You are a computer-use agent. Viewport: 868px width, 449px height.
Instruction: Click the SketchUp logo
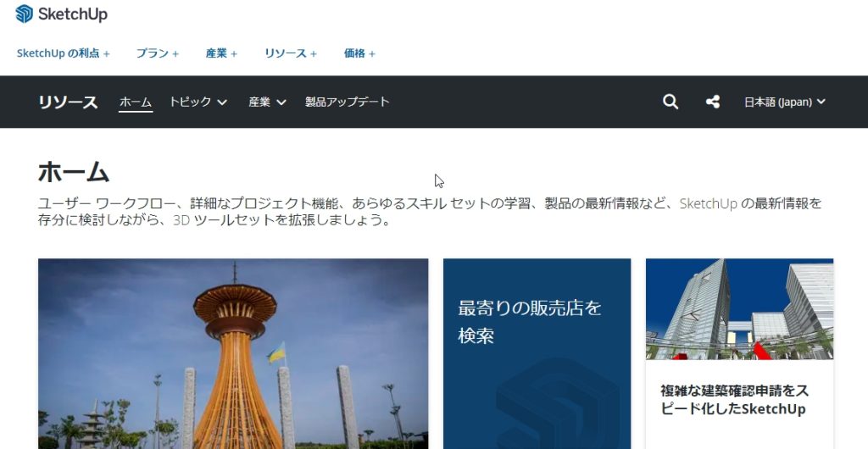pos(61,14)
